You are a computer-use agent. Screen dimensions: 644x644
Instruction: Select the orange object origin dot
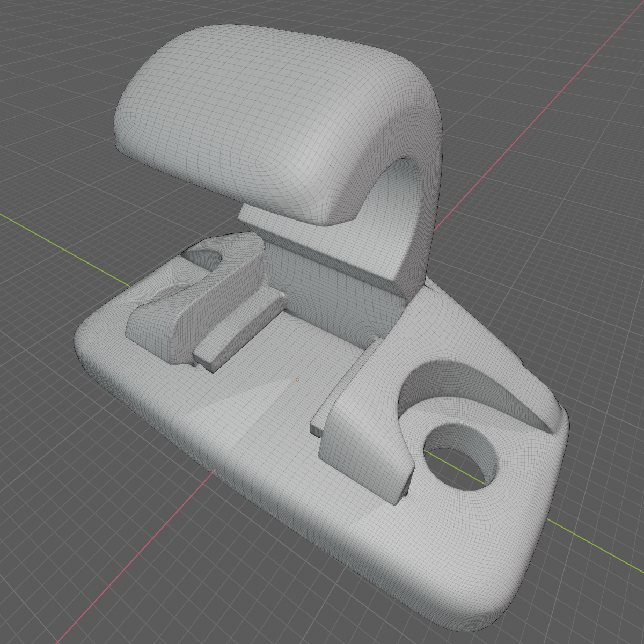[x=297, y=380]
